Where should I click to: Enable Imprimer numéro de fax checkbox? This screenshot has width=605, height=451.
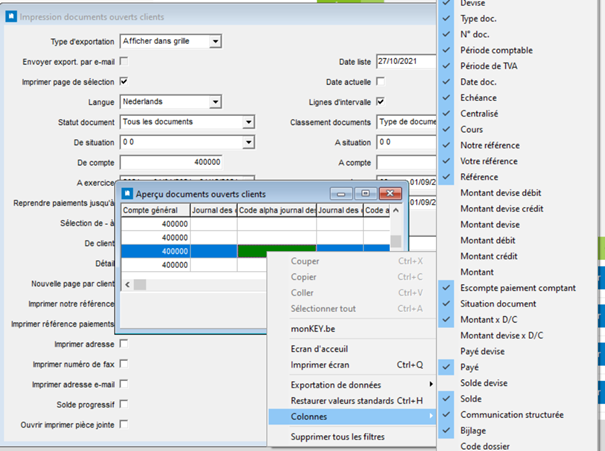pyautogui.click(x=124, y=363)
